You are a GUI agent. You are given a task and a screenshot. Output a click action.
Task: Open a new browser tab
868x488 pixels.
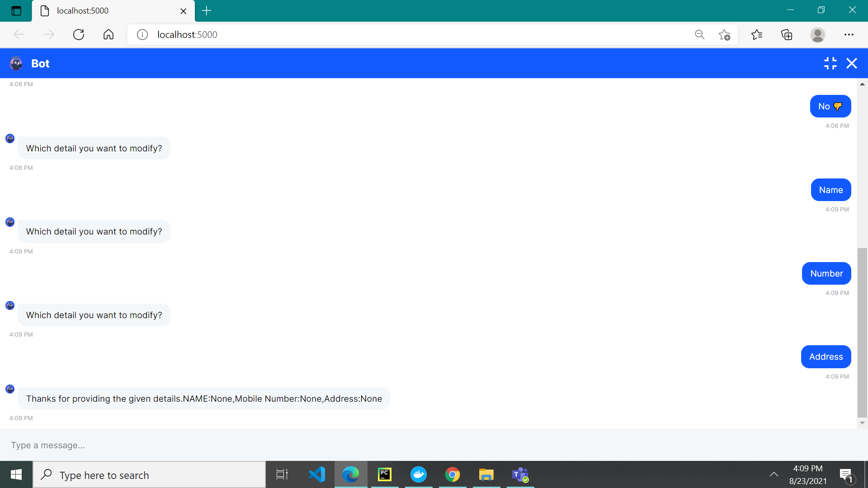click(207, 11)
